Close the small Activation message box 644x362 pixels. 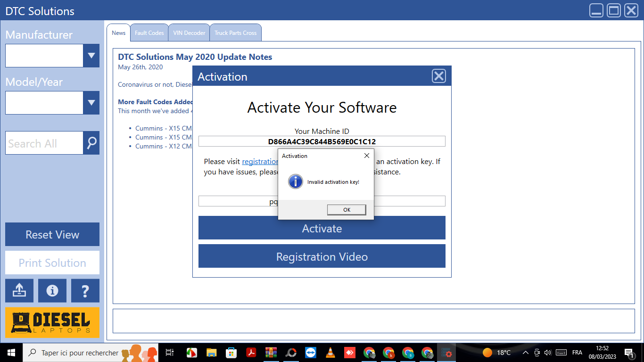(x=367, y=156)
